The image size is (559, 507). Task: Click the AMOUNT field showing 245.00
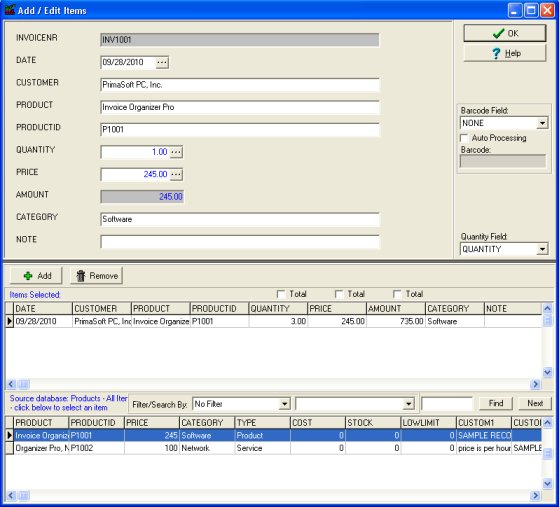coord(142,197)
